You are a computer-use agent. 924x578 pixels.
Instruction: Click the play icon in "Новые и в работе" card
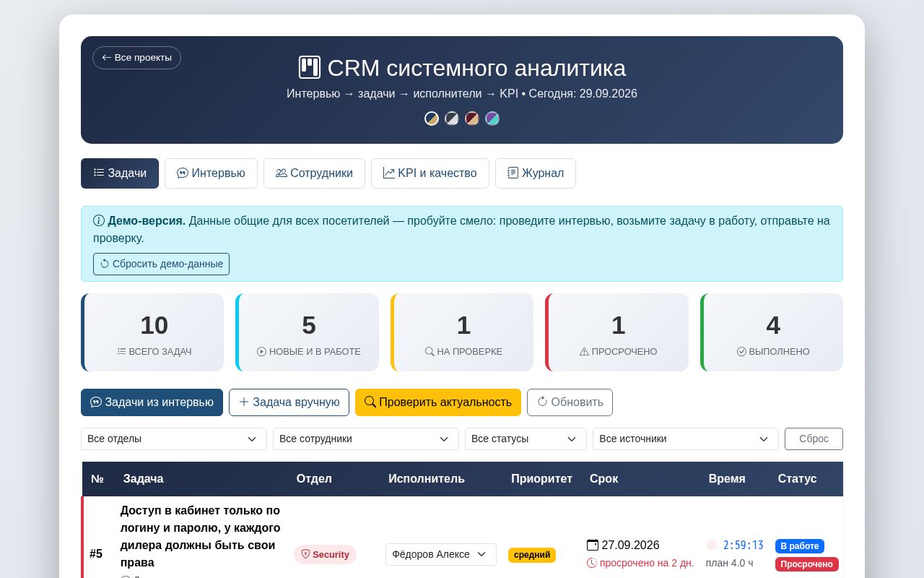click(261, 351)
